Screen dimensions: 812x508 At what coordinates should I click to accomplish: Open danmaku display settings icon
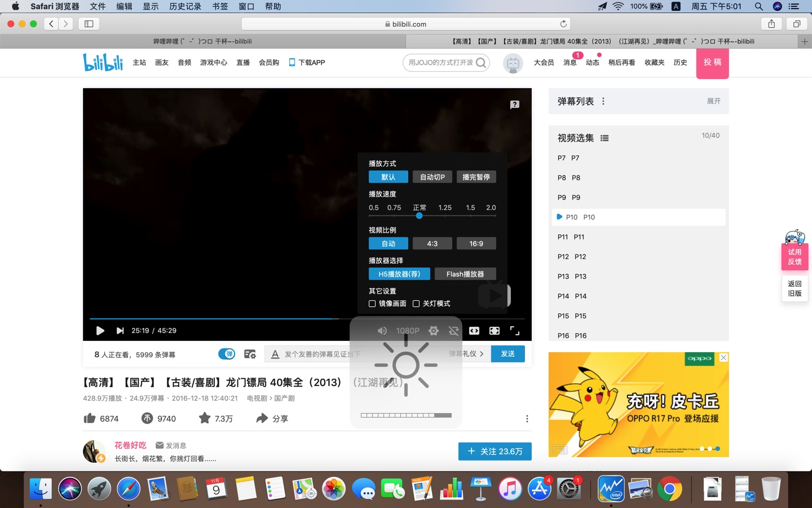pos(250,354)
